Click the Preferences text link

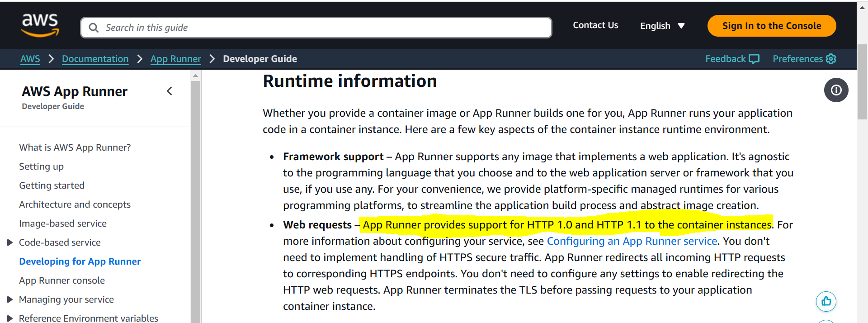pos(797,59)
